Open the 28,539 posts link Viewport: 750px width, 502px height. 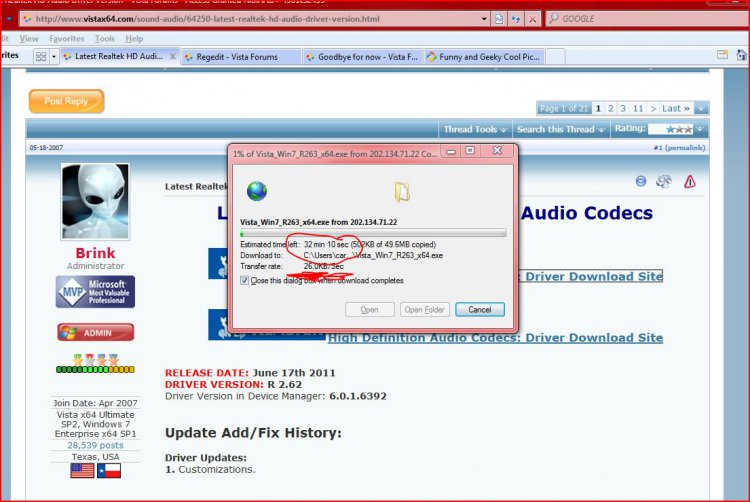[95, 445]
